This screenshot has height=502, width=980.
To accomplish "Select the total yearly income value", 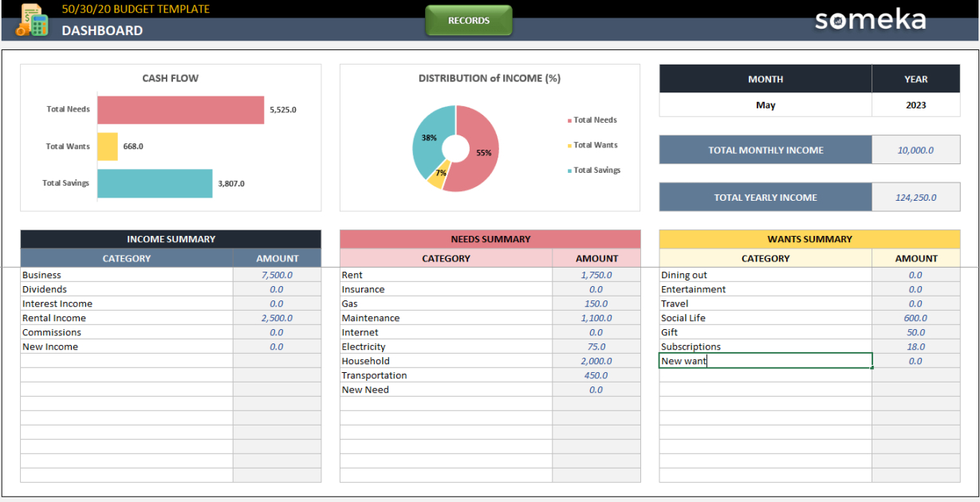I will [x=915, y=198].
